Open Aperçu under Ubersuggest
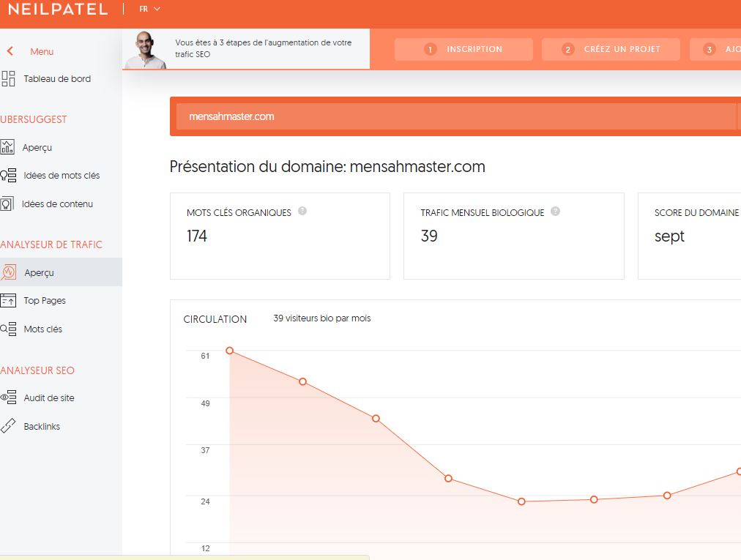 37,147
